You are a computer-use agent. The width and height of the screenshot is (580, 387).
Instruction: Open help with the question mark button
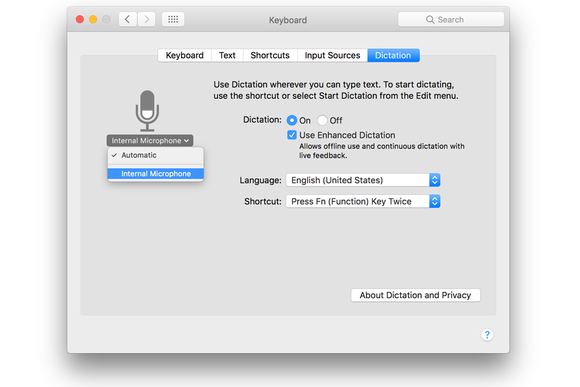tap(487, 335)
